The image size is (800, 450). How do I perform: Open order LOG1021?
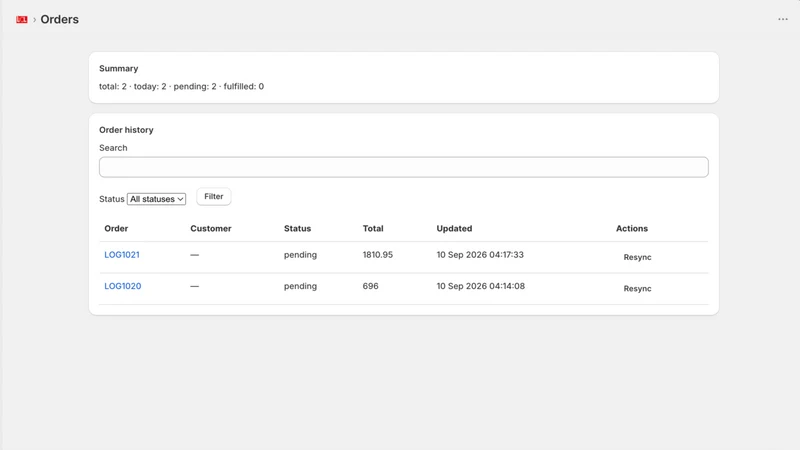point(122,255)
